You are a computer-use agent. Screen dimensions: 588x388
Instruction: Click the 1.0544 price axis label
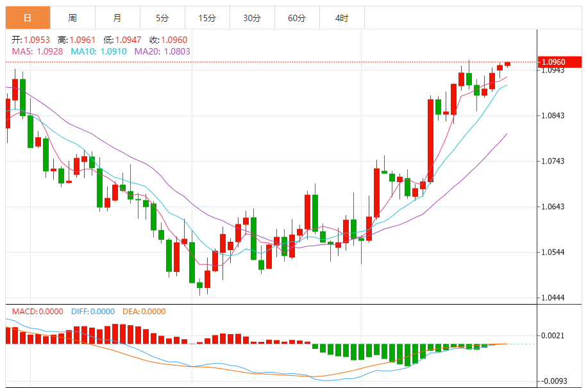tap(553, 252)
